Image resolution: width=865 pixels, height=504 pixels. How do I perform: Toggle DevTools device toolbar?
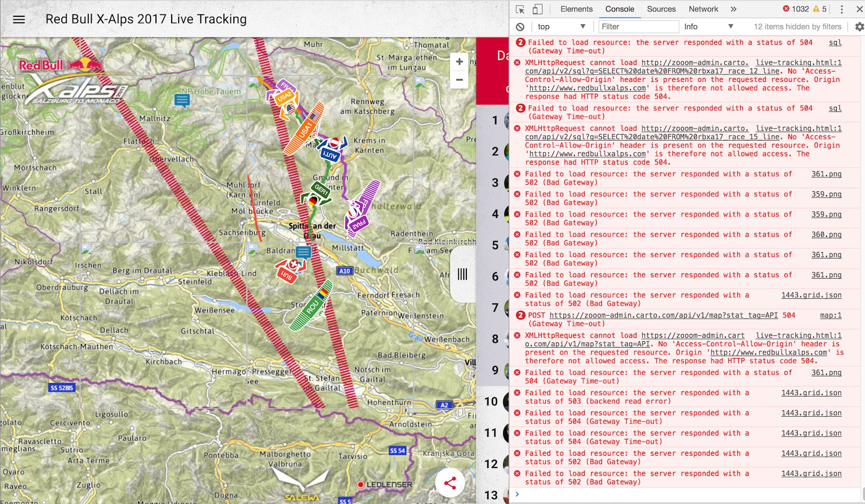537,9
